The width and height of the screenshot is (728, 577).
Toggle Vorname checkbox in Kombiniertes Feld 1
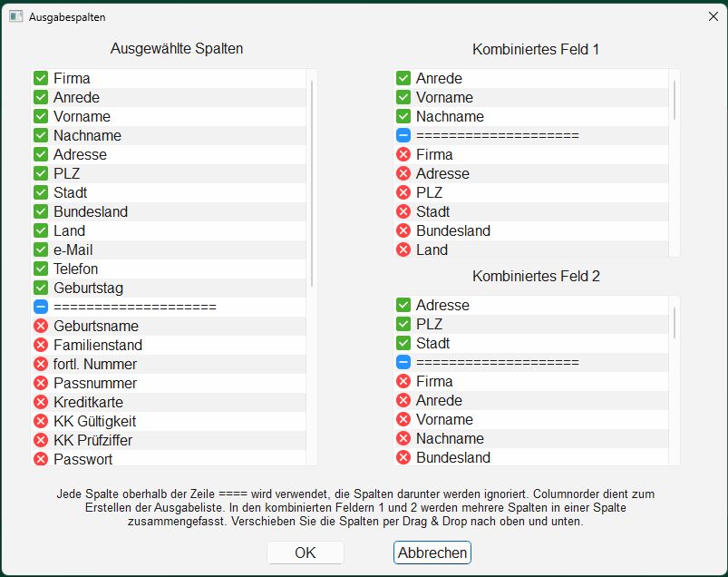pyautogui.click(x=403, y=97)
